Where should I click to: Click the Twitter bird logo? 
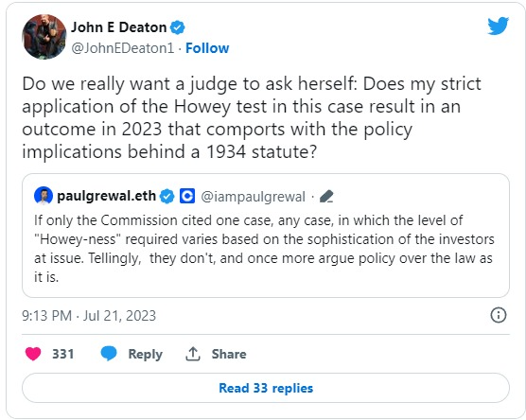pyautogui.click(x=499, y=26)
